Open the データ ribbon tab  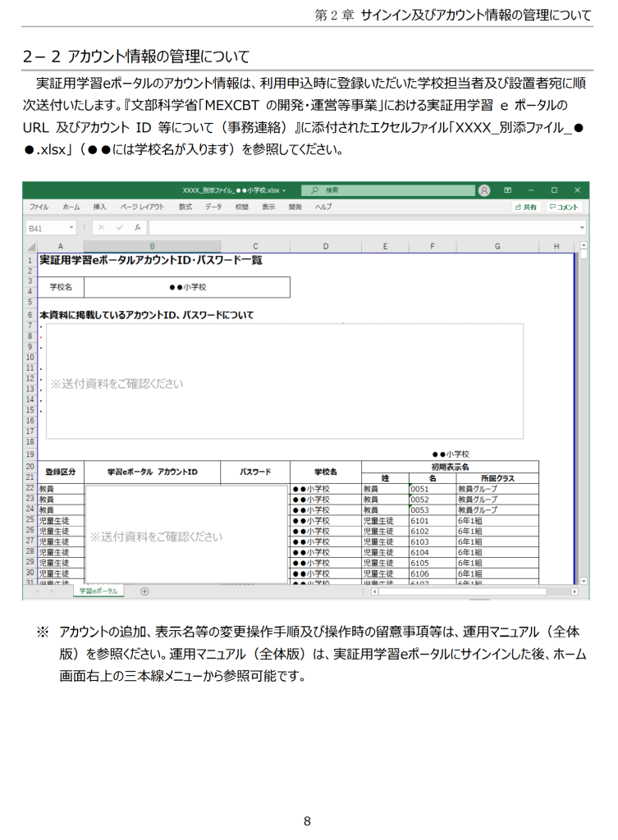(x=213, y=207)
